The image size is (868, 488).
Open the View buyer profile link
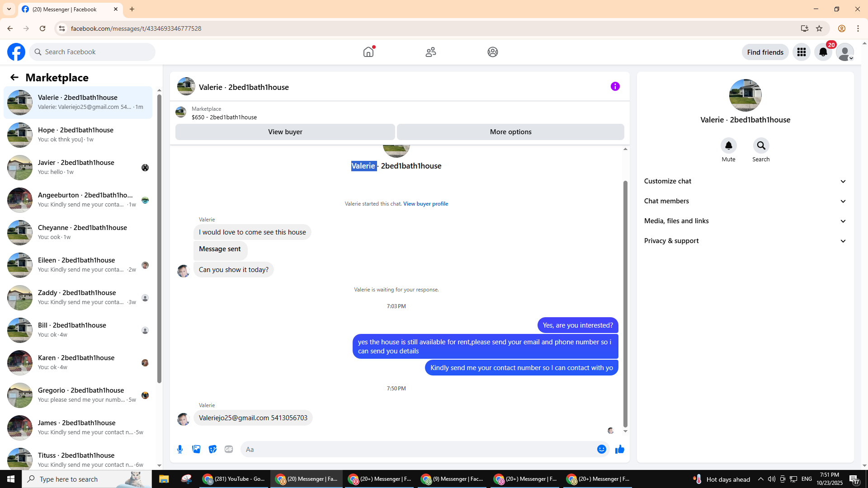point(425,204)
